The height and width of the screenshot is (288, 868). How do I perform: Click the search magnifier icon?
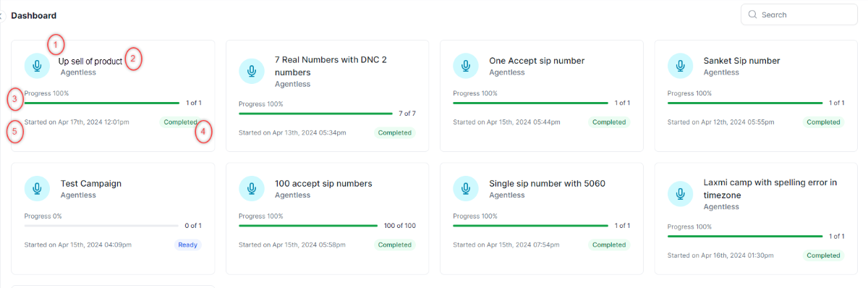point(753,14)
